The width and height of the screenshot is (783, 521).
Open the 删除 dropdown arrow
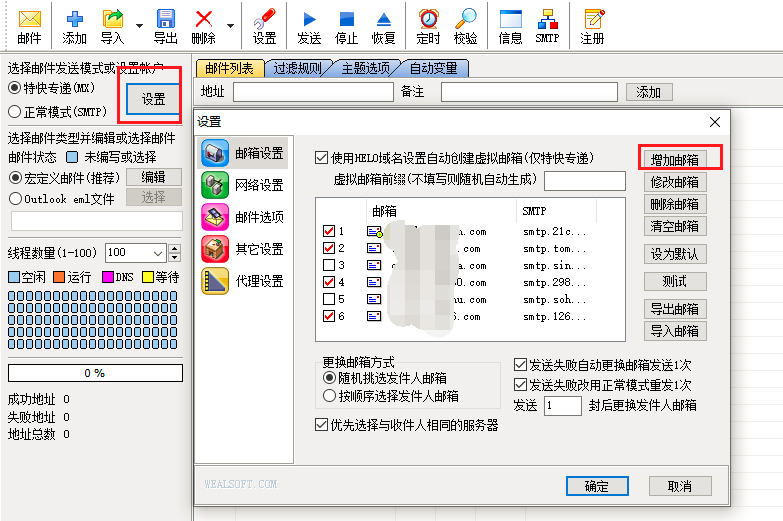pos(230,25)
